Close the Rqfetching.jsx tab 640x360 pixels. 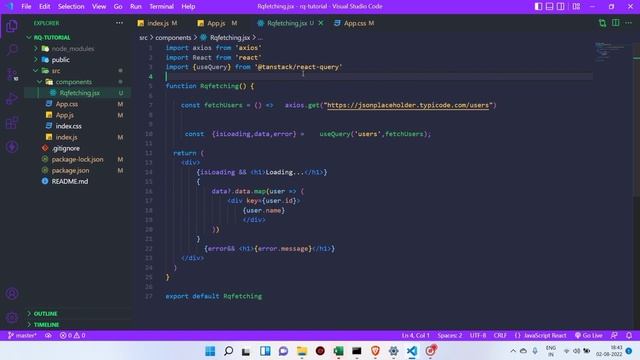click(x=321, y=23)
